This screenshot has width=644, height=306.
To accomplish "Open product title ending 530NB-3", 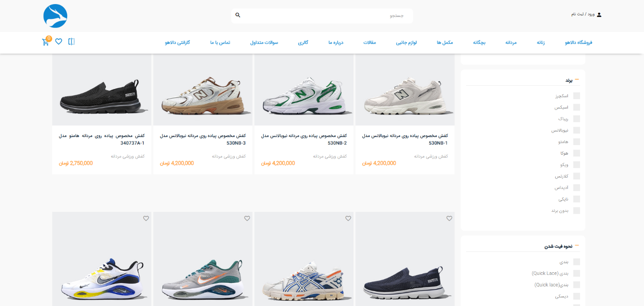I will [203, 139].
